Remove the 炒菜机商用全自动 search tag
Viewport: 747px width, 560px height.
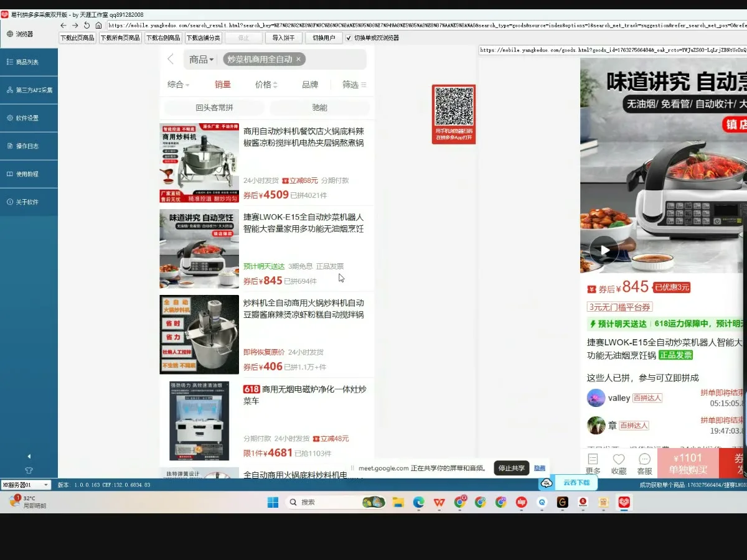pos(298,59)
